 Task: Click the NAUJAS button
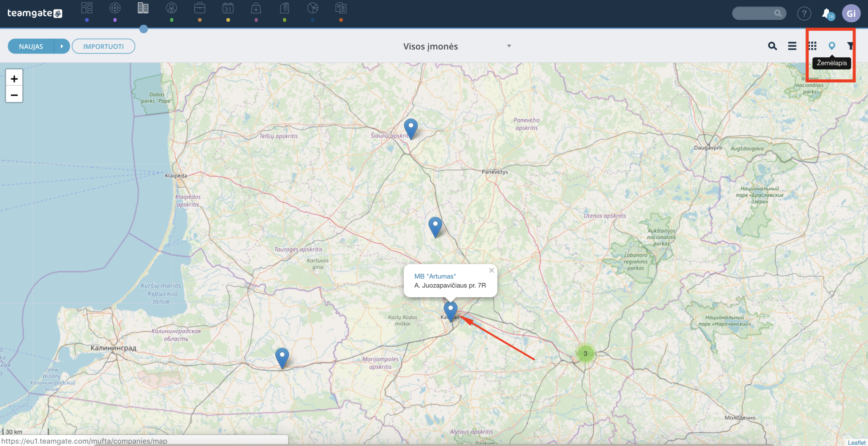tap(31, 46)
